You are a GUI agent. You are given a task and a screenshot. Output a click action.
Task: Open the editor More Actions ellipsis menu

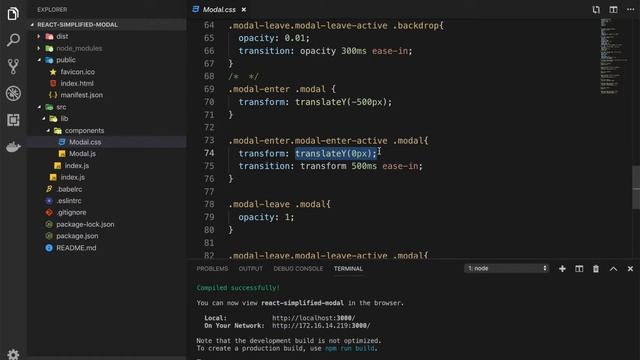point(630,9)
